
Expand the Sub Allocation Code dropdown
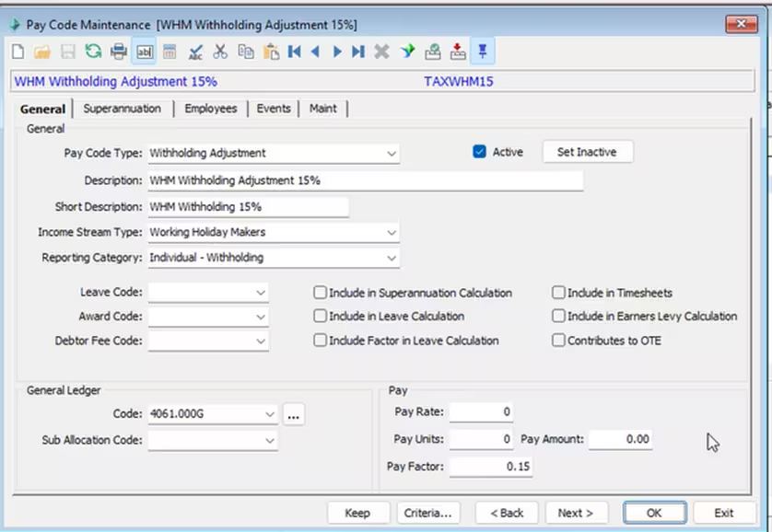coord(270,441)
